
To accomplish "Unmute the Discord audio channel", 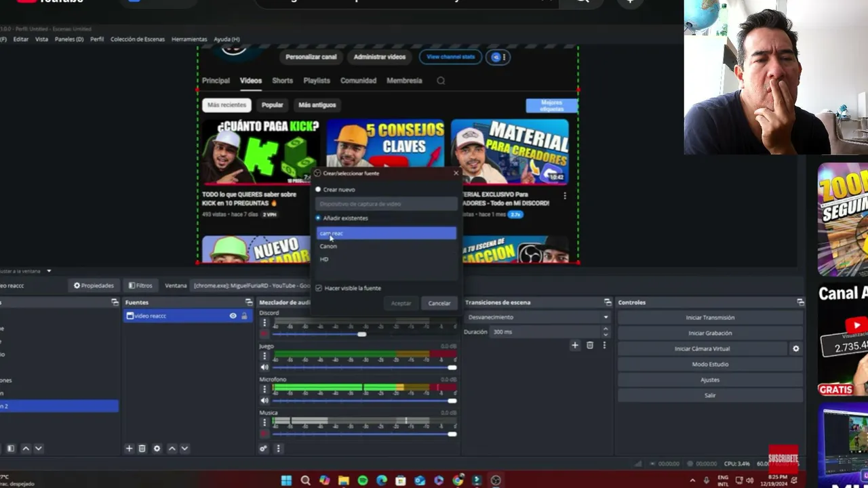I will (x=264, y=334).
